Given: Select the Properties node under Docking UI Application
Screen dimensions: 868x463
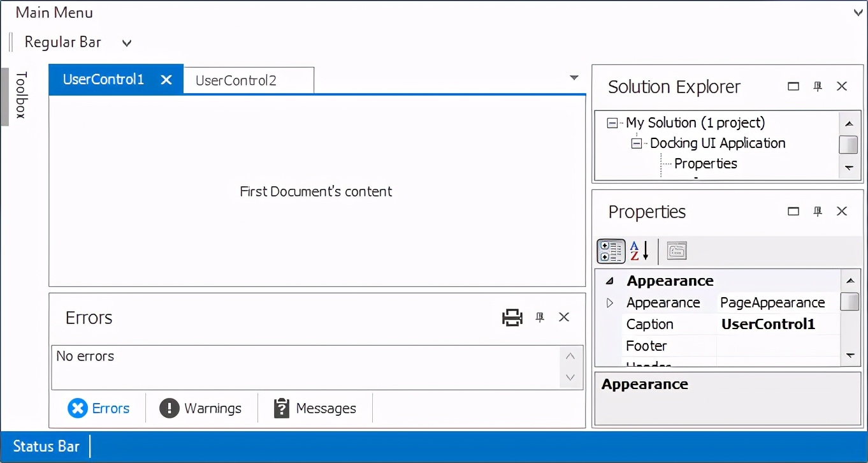Looking at the screenshot, I should click(x=705, y=163).
